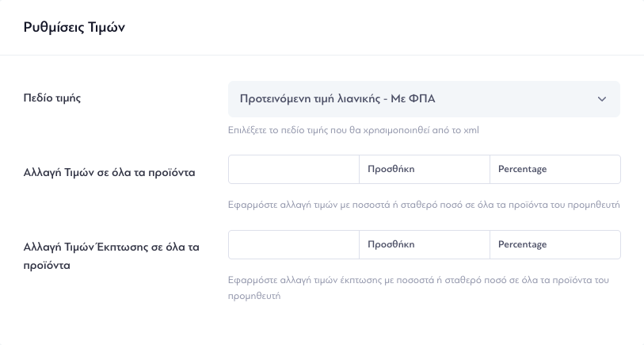644x345 pixels.
Task: Open Προσθήκη selector in the Έκπτωσης row
Action: click(x=425, y=244)
